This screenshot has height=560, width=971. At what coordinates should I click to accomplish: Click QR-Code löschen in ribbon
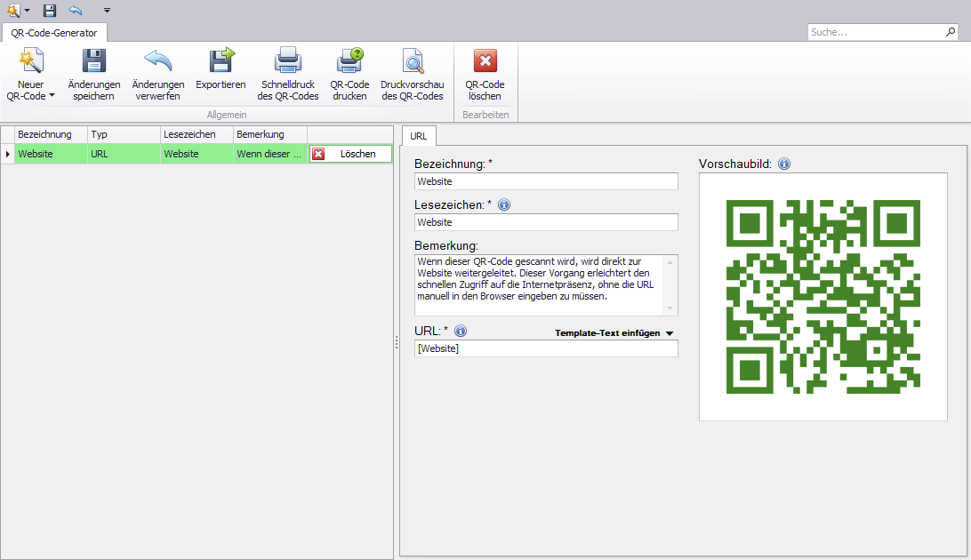[x=485, y=74]
